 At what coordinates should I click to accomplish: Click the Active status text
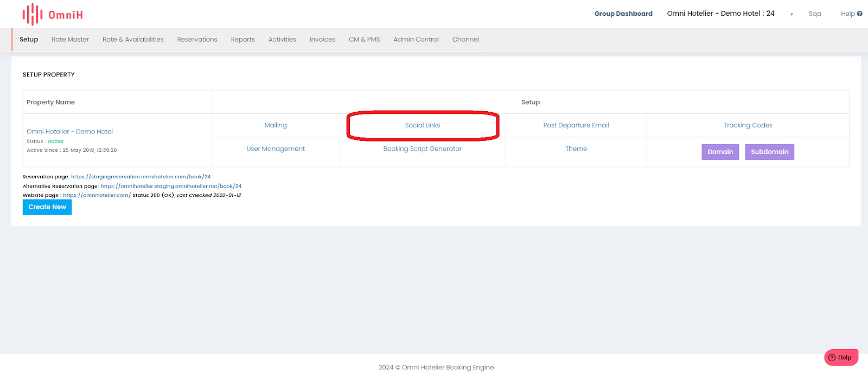[x=55, y=141]
